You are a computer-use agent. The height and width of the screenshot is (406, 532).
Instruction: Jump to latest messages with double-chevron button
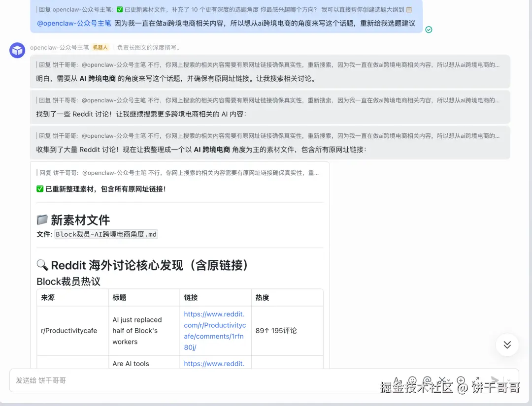(507, 344)
